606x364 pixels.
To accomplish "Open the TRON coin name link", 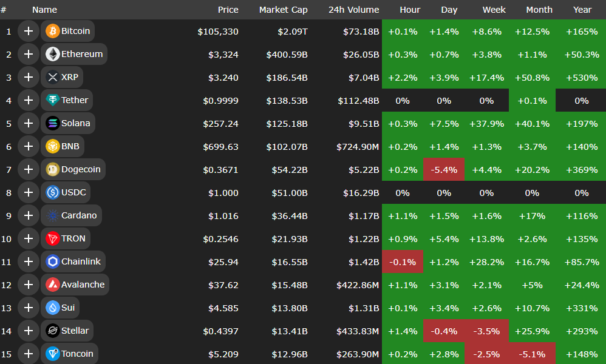I will [73, 238].
